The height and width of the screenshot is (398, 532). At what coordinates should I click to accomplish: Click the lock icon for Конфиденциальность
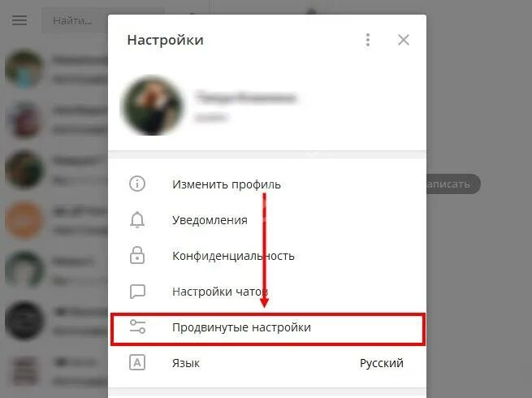pyautogui.click(x=137, y=255)
